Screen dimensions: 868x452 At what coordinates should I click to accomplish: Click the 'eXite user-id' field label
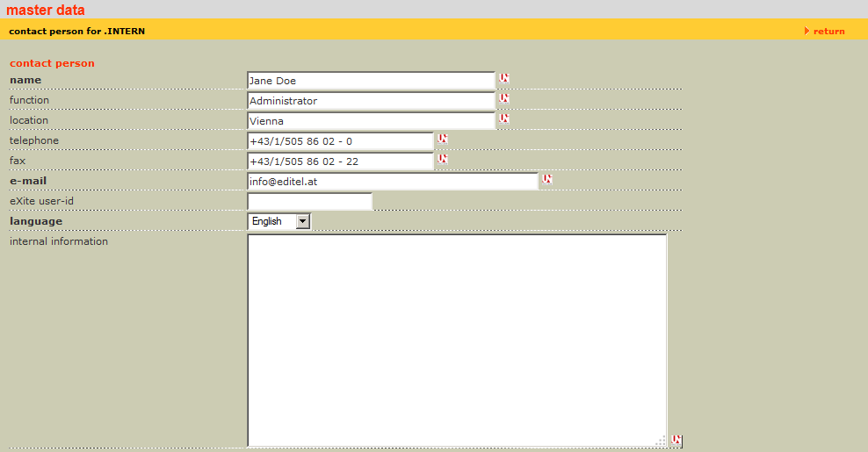click(x=41, y=201)
